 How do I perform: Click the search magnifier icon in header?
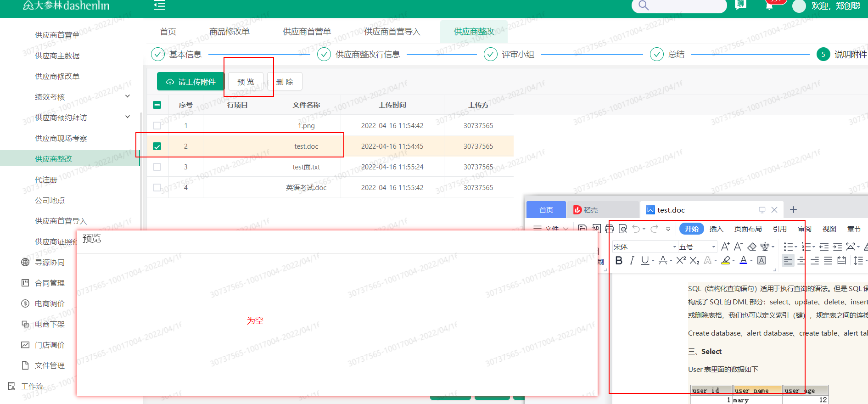[644, 6]
